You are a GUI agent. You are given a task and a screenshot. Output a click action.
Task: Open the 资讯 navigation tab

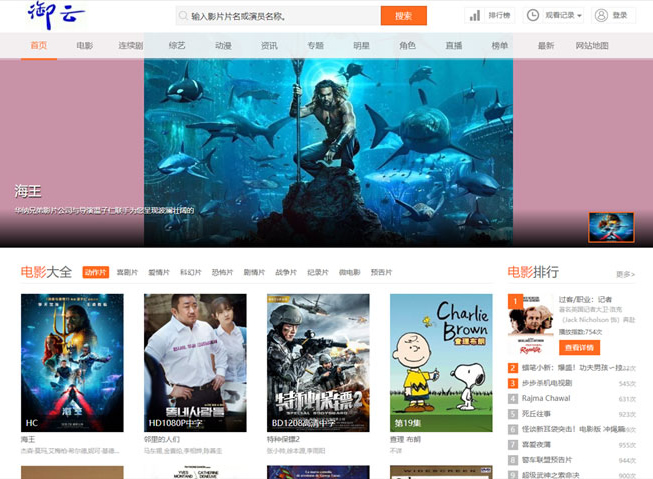pos(269,45)
